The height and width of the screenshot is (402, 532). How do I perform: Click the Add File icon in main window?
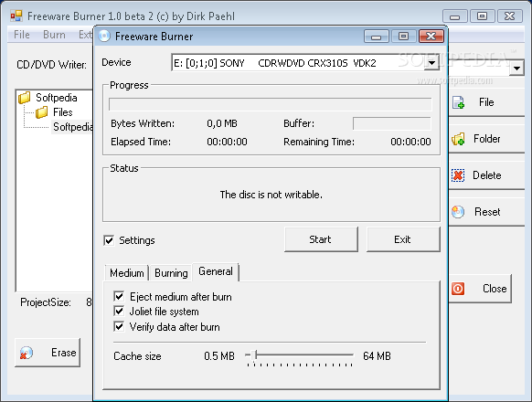[458, 102]
